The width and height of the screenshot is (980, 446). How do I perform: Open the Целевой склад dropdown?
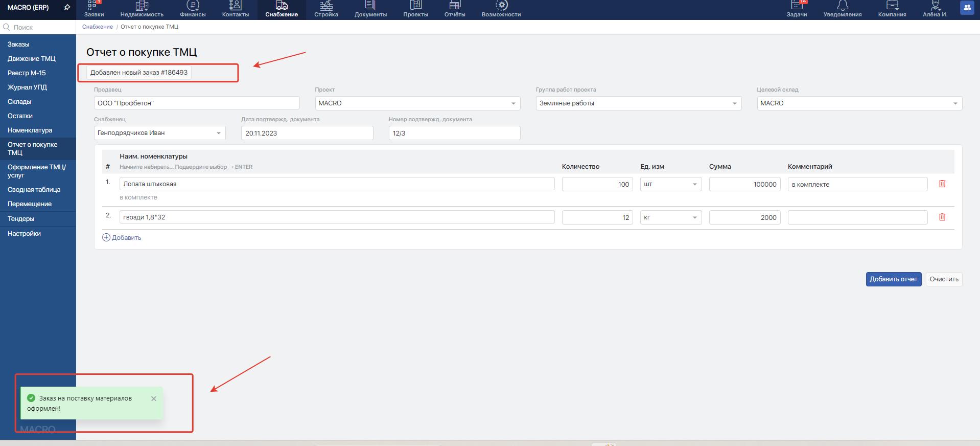click(955, 103)
